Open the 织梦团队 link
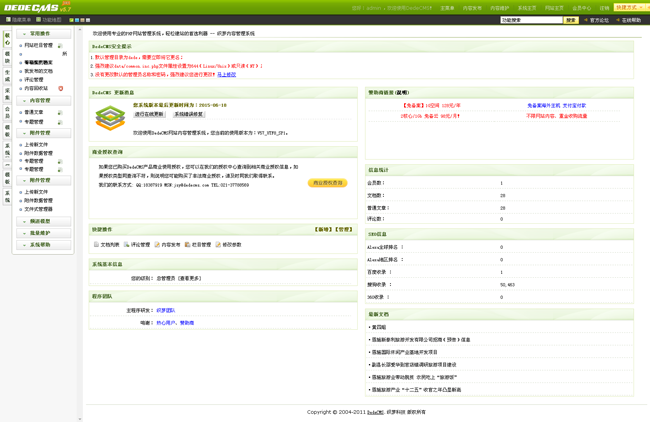The width and height of the screenshot is (650, 422). (x=166, y=310)
